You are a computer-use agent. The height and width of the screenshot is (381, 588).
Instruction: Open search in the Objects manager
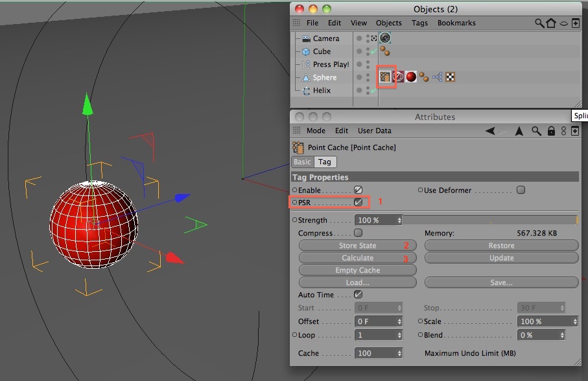click(x=539, y=23)
